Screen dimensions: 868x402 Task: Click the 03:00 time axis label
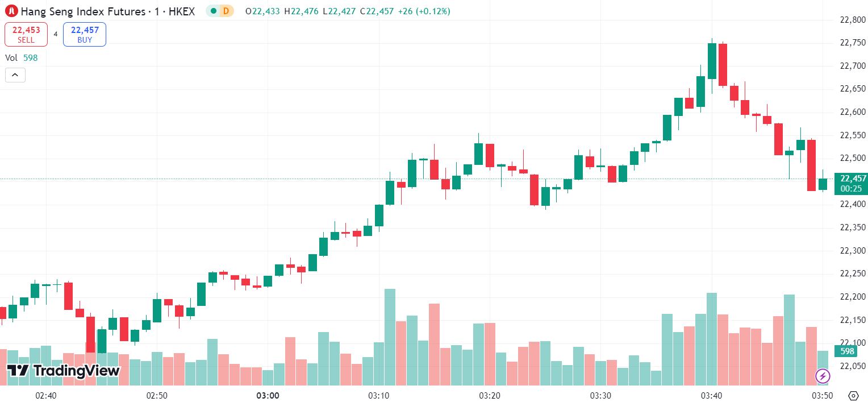tap(268, 395)
